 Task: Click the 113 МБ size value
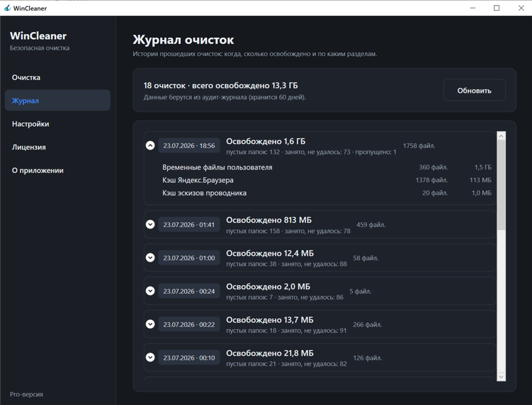[480, 180]
